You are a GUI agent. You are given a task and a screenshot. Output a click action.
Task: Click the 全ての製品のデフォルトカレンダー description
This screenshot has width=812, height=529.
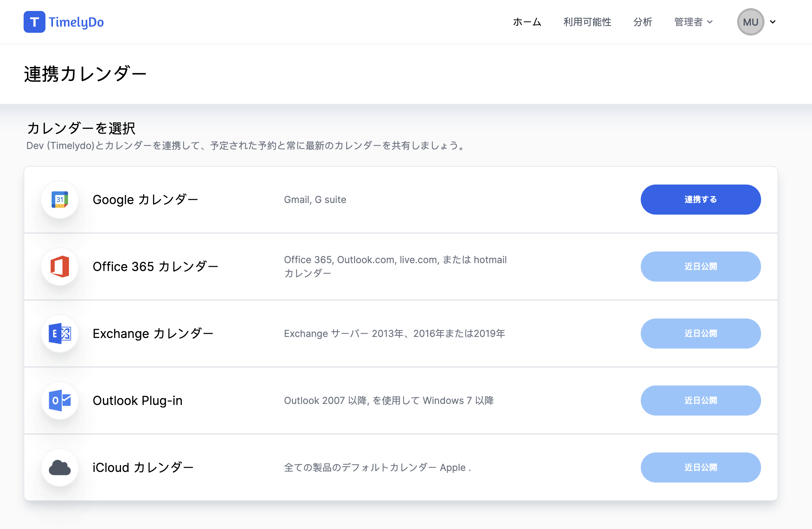click(378, 467)
